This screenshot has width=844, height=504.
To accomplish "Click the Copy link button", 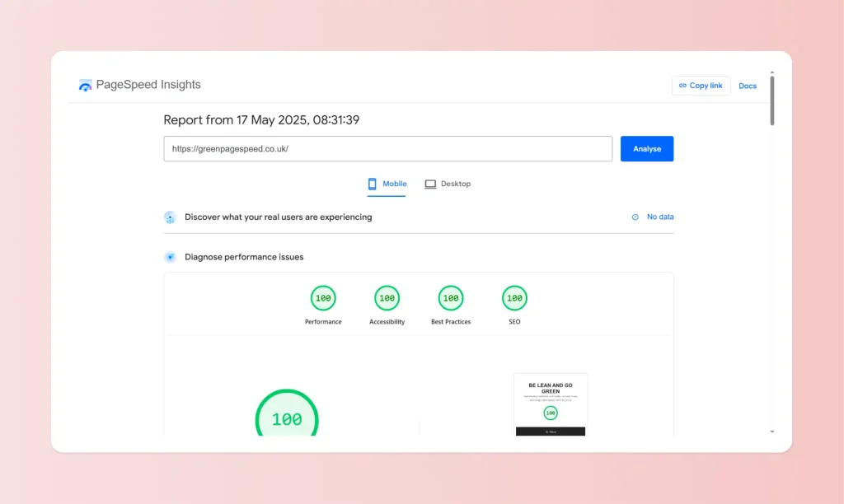I will 701,86.
